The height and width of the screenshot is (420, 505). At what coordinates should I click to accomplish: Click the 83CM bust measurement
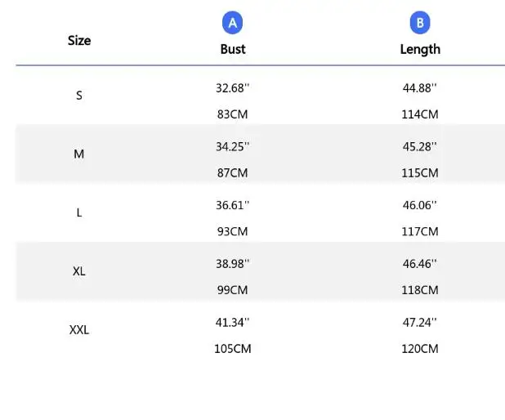(x=233, y=114)
